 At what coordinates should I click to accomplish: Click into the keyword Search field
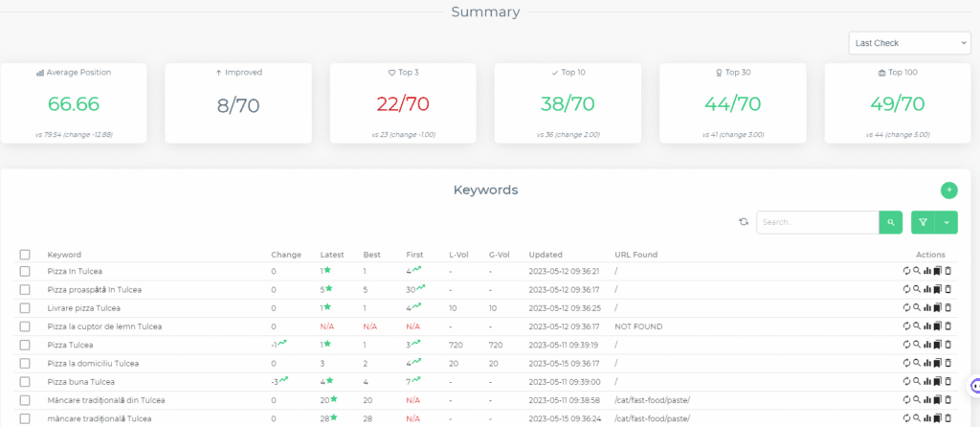[x=816, y=222]
